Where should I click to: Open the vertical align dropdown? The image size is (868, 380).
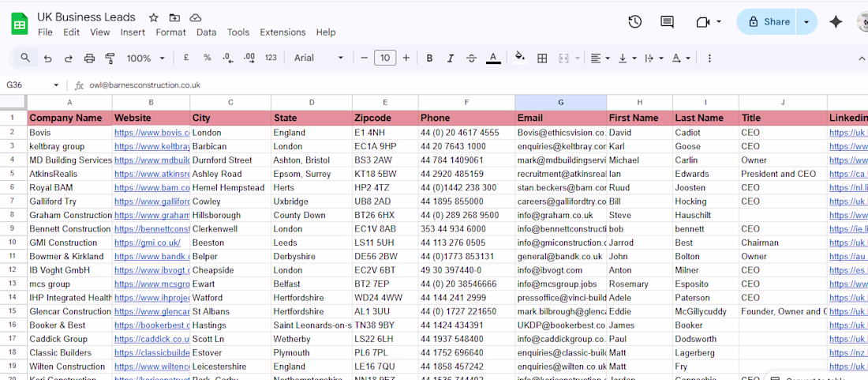point(628,58)
